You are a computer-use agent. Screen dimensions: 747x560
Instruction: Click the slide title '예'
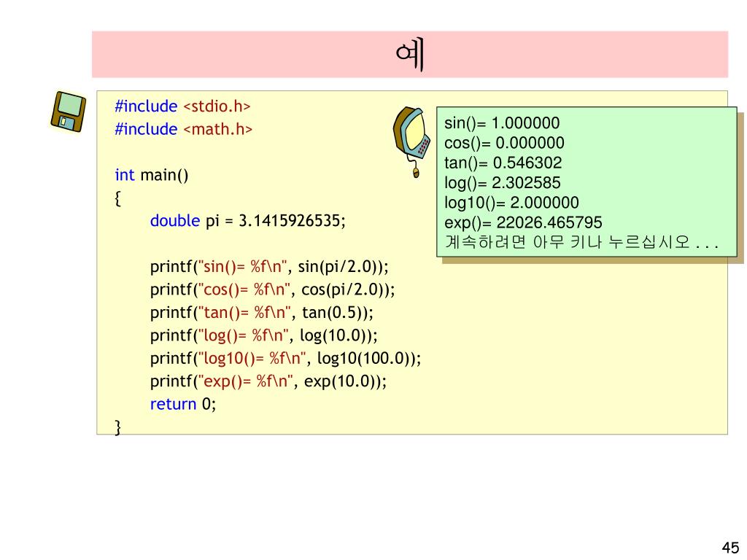(410, 55)
